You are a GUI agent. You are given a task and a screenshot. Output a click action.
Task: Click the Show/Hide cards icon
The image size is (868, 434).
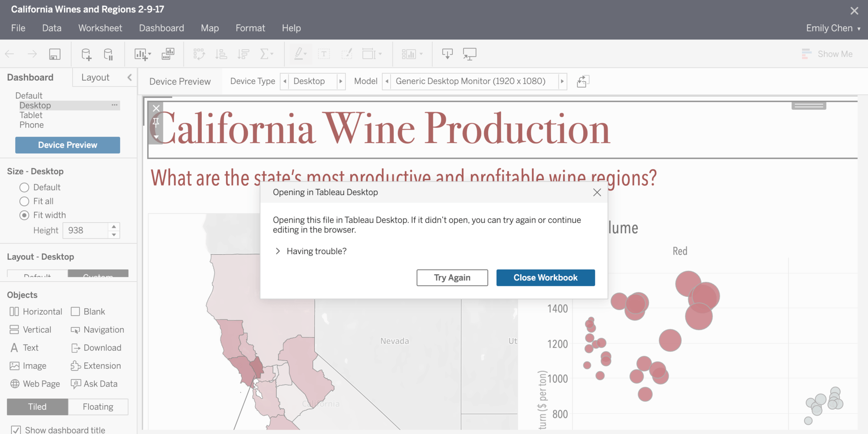click(412, 54)
